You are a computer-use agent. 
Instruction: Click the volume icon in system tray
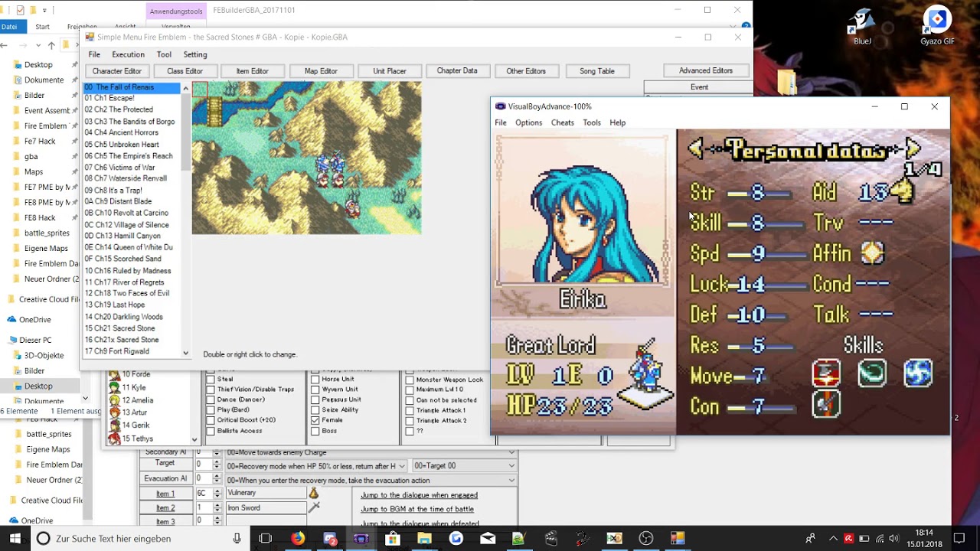click(x=893, y=539)
